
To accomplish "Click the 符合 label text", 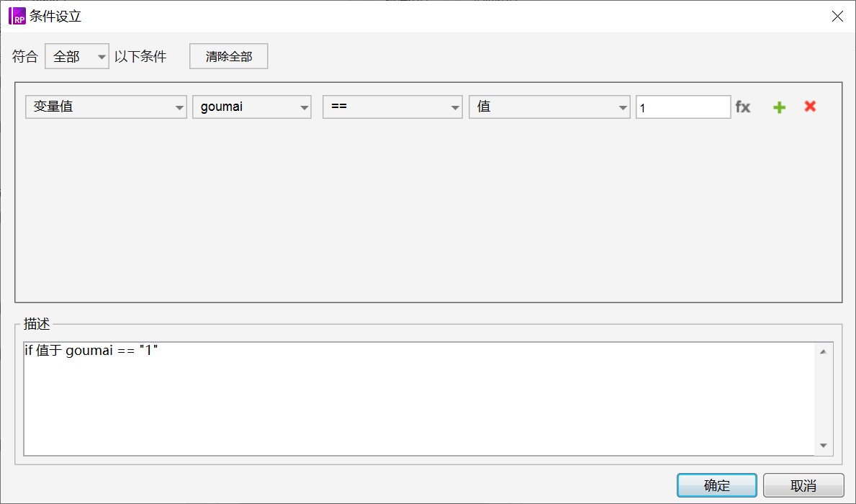I will [25, 56].
